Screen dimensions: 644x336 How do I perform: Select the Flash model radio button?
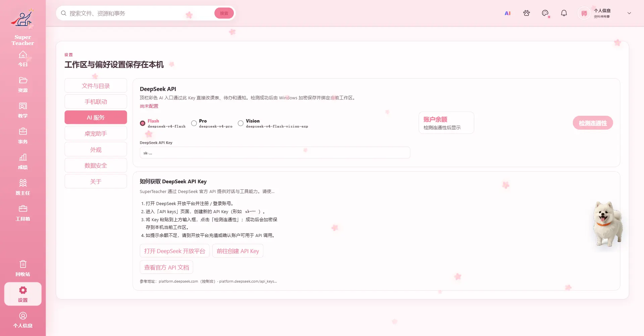143,123
